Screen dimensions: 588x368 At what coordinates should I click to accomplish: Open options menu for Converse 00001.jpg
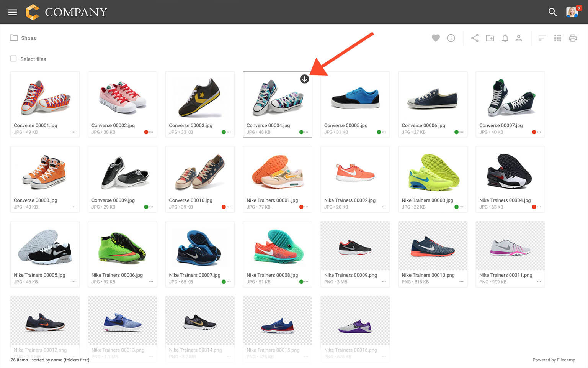pyautogui.click(x=73, y=132)
